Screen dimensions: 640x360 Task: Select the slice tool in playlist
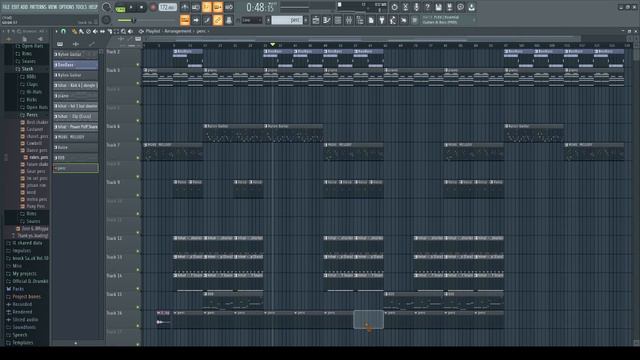[109, 31]
